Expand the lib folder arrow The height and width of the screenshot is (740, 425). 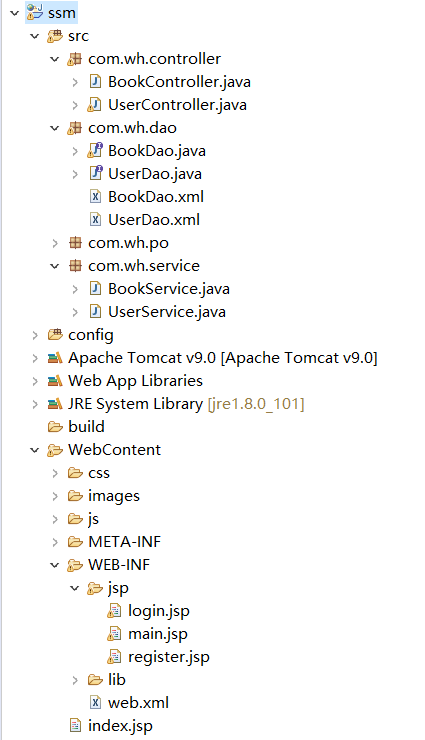(75, 680)
